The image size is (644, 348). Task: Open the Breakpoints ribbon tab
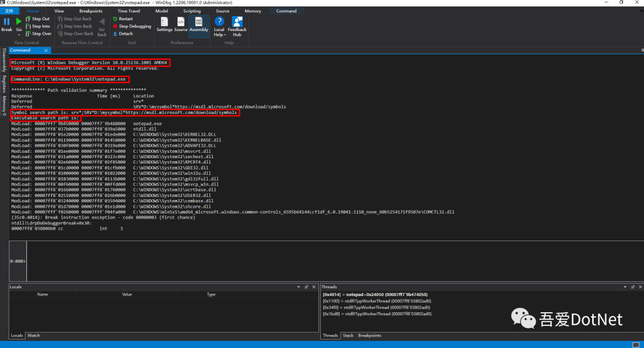click(x=91, y=11)
